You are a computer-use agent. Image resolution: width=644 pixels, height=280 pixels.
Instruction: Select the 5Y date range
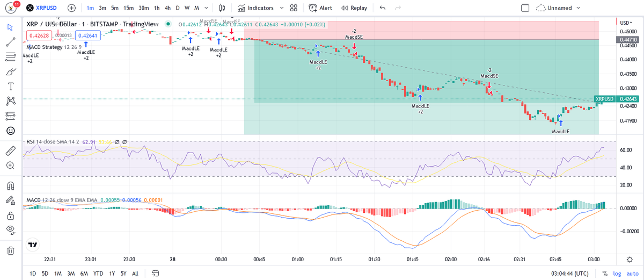pos(123,273)
